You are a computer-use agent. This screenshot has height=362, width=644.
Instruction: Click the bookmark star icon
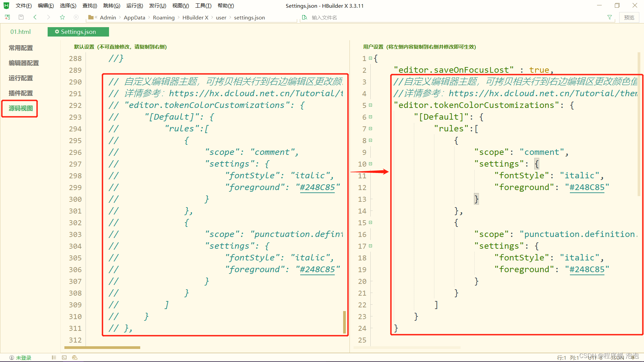coord(62,17)
